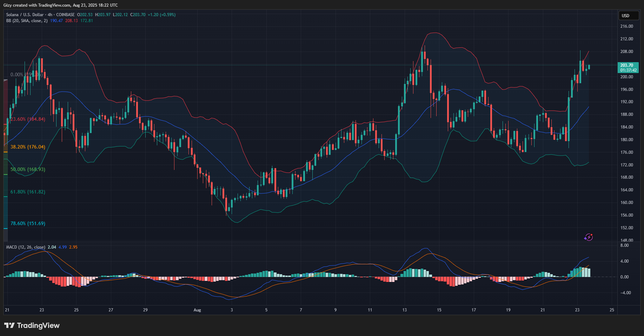Select the 50.00% (168.93) Fibonacci level

tap(28, 169)
